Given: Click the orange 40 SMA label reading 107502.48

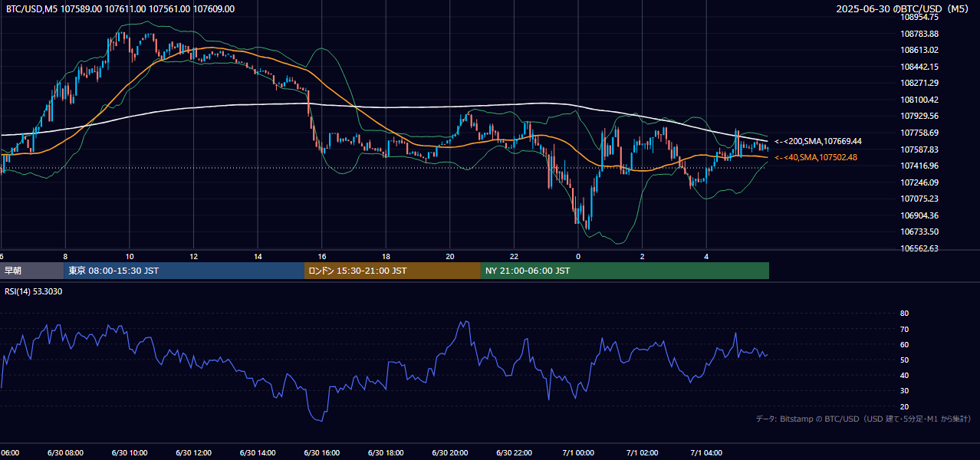Looking at the screenshot, I should [816, 157].
